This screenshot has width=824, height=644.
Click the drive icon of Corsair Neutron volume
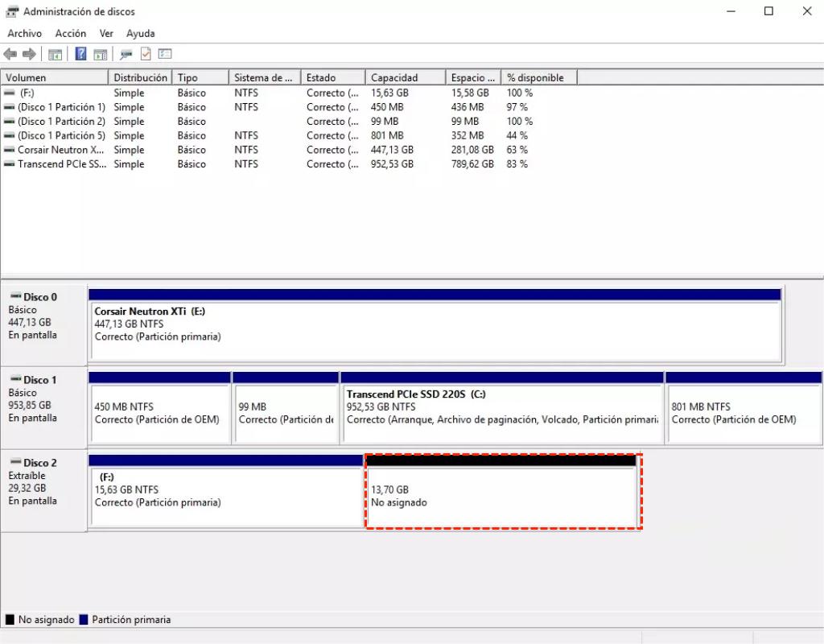[10, 150]
